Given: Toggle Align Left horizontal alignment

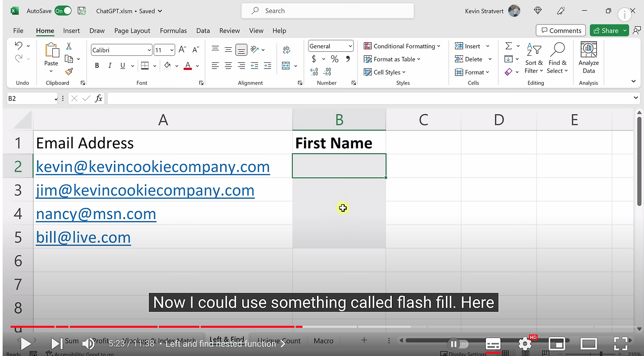Looking at the screenshot, I should tap(215, 65).
